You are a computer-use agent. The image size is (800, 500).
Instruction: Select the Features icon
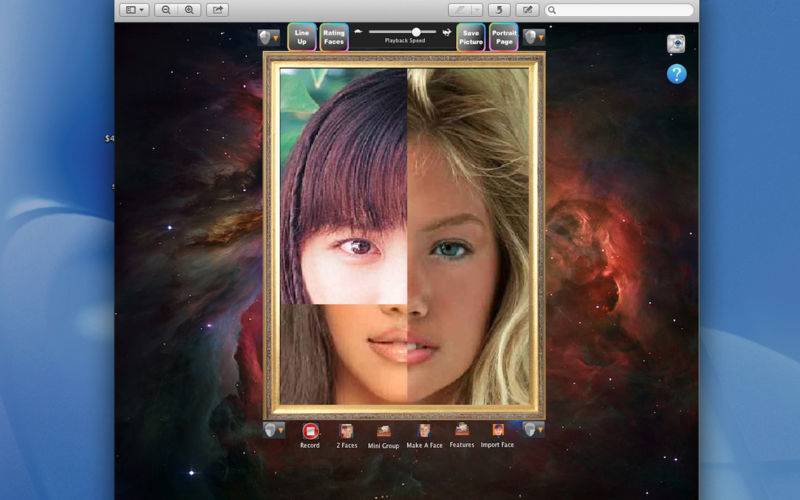(x=462, y=430)
